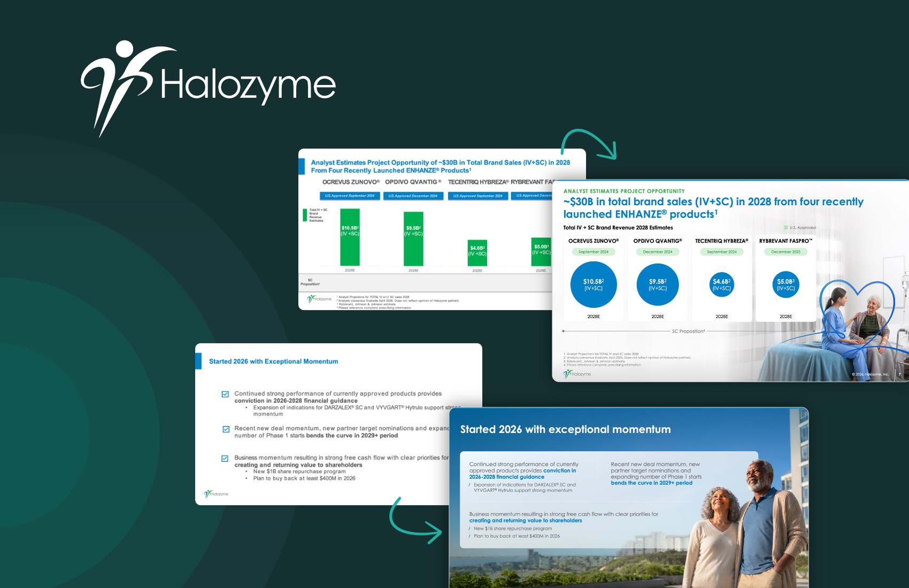This screenshot has height=588, width=909.
Task: Click the 'U.S. Approved September 2024' badge under OCREVUS ZUNOVO on chart slide
Action: coord(350,196)
